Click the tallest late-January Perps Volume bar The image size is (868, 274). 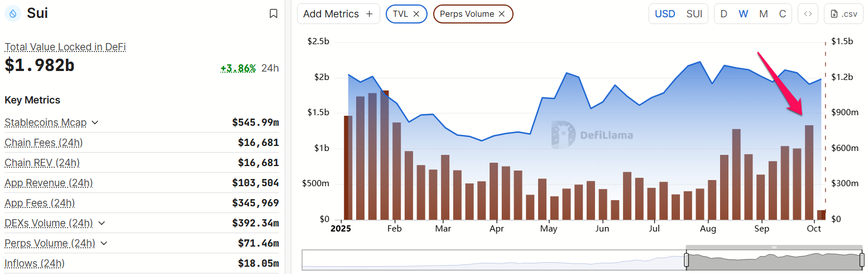[x=385, y=154]
